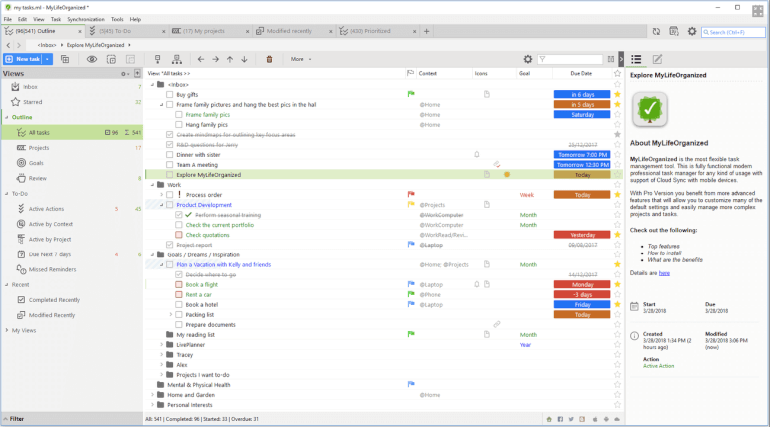The height and width of the screenshot is (427, 770).
Task: Uncheck the Project report task
Action: (x=169, y=245)
